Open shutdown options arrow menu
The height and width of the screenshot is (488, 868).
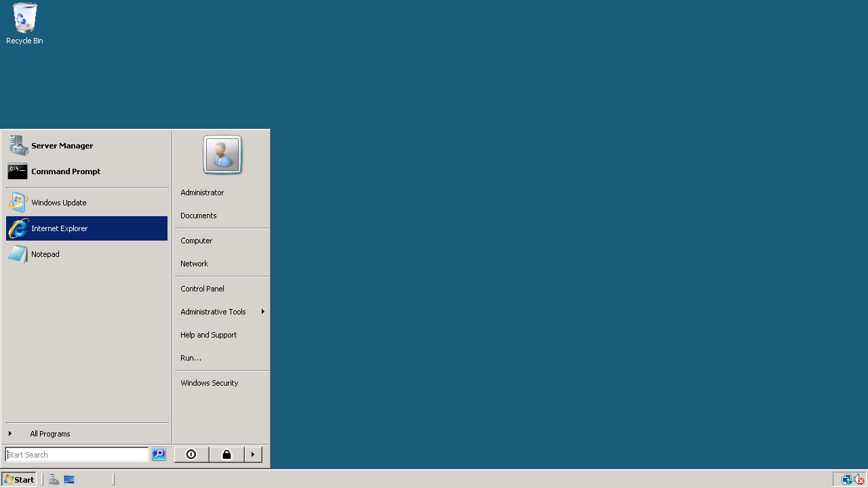click(253, 455)
